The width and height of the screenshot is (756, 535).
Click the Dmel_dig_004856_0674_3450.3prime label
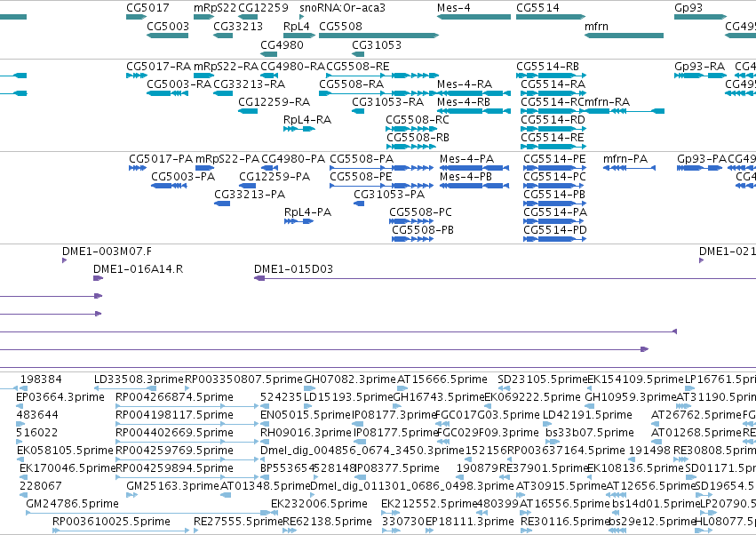pos(362,451)
